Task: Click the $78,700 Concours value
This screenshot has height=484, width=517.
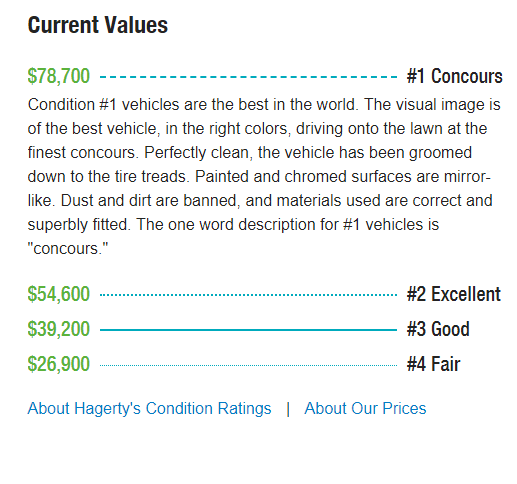Action: tap(59, 76)
